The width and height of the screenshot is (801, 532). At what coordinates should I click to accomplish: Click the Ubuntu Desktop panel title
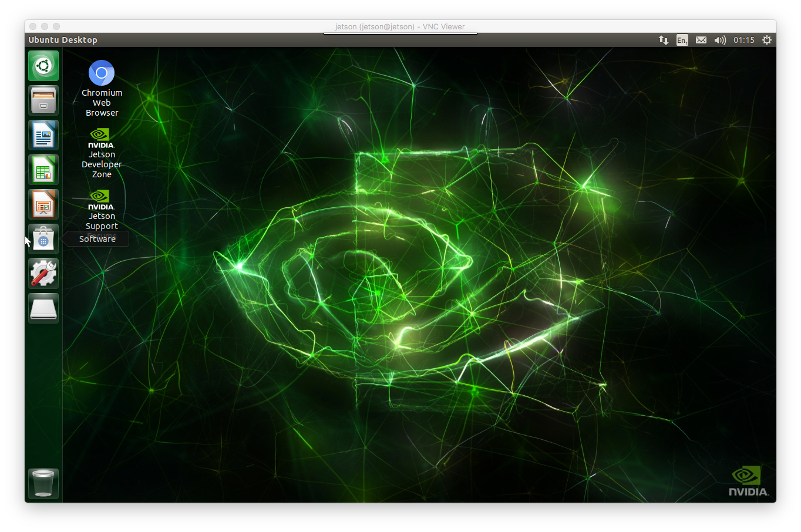pos(63,40)
